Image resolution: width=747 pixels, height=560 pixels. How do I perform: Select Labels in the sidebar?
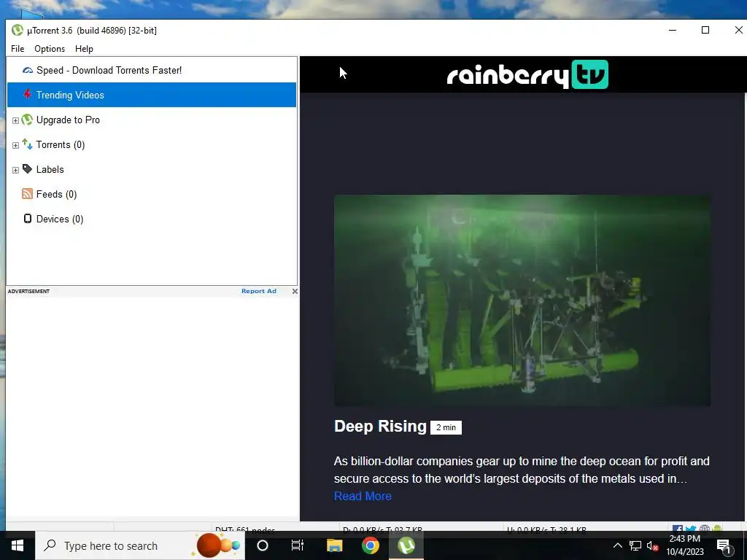(50, 169)
